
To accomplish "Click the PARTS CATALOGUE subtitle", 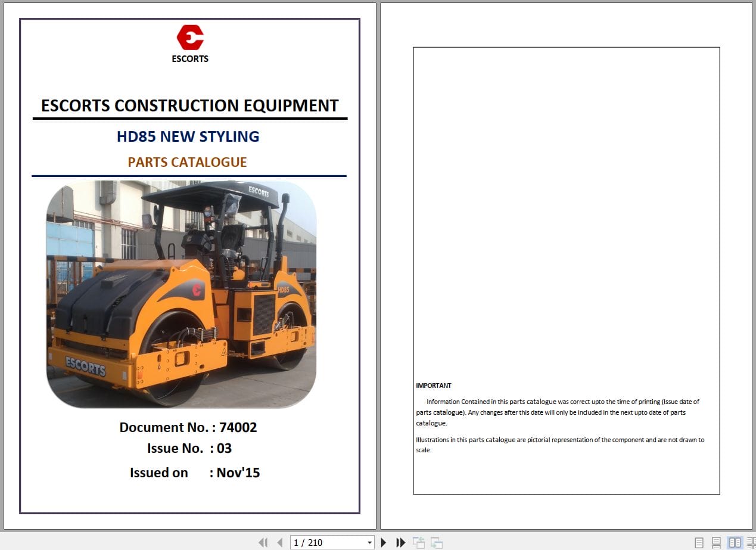I will point(187,162).
